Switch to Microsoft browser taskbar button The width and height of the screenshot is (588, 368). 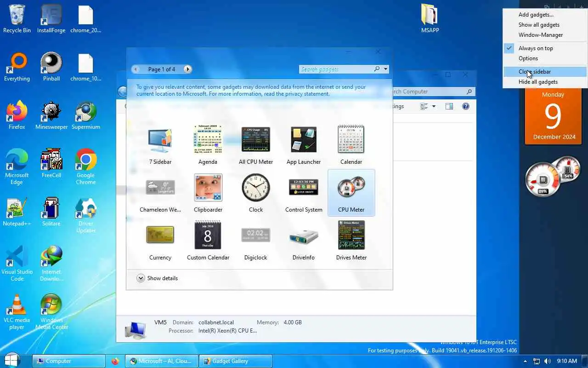click(x=162, y=361)
